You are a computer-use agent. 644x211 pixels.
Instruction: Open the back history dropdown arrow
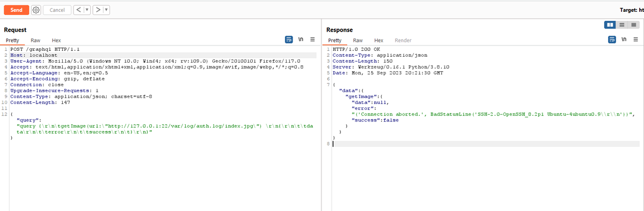[x=86, y=10]
